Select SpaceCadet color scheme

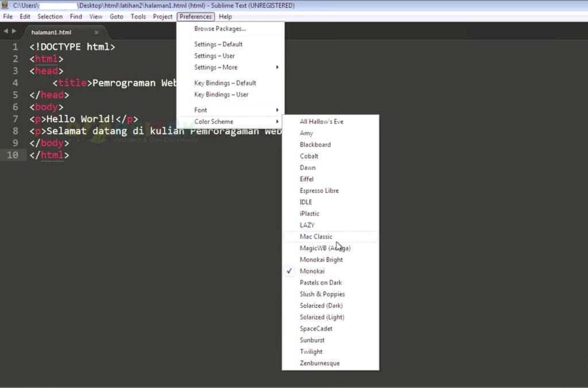click(330, 329)
